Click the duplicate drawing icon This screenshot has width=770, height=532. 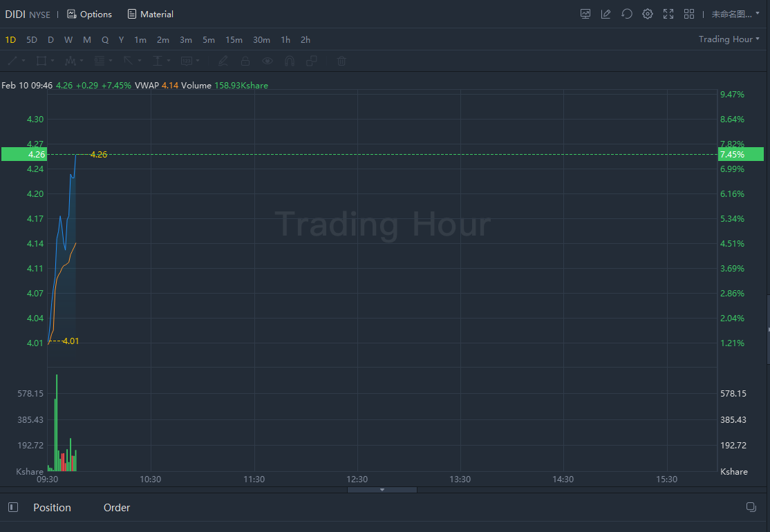(x=312, y=61)
